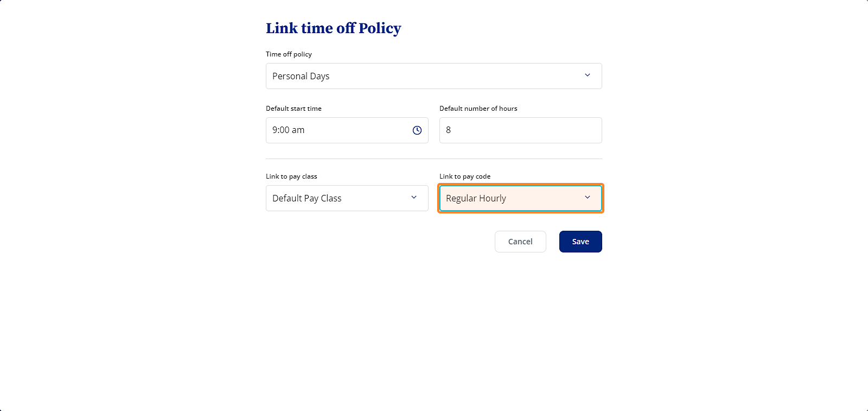Open the clock time picker icon

[x=417, y=130]
